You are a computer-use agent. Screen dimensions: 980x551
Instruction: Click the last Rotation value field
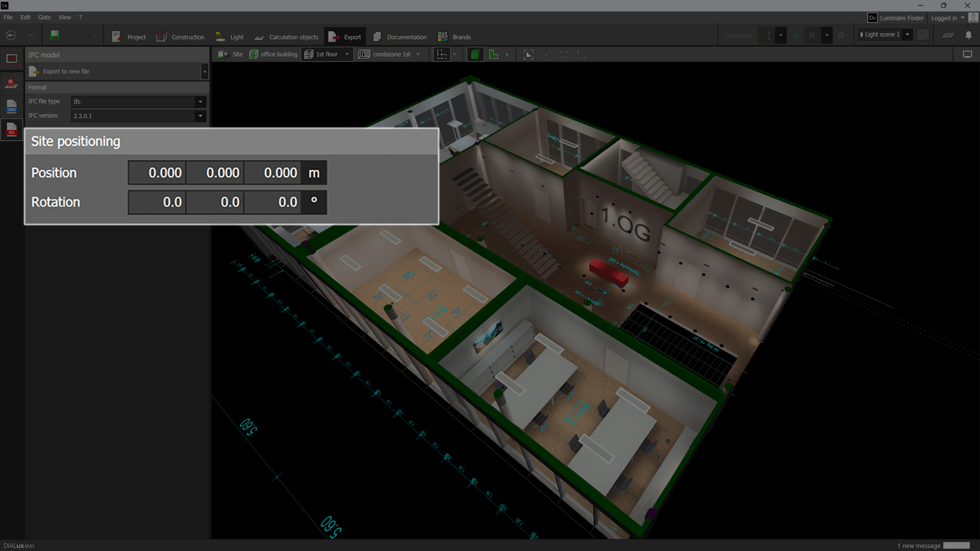pos(273,202)
